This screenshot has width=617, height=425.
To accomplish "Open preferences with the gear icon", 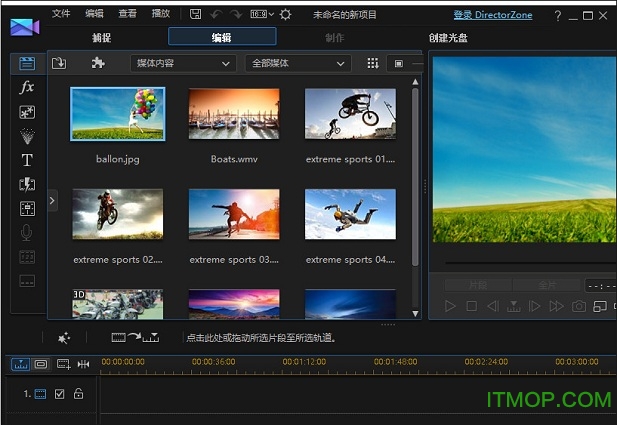I will pos(285,14).
